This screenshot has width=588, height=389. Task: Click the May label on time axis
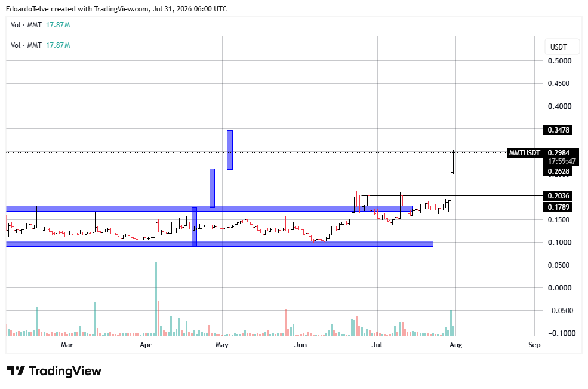click(x=222, y=345)
